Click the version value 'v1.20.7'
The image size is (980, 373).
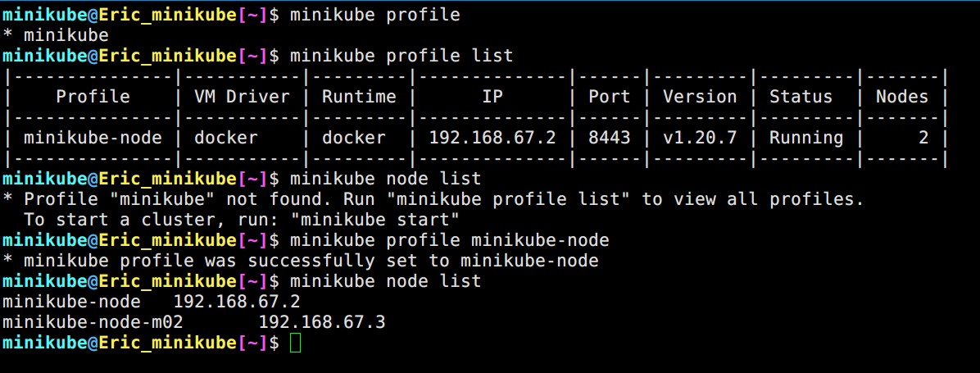[x=700, y=138]
